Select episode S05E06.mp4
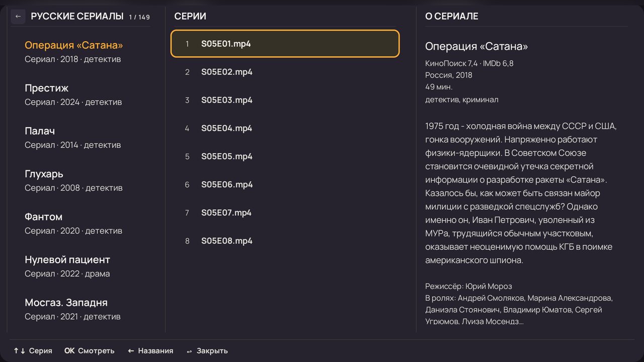Image resolution: width=644 pixels, height=362 pixels. pyautogui.click(x=285, y=185)
